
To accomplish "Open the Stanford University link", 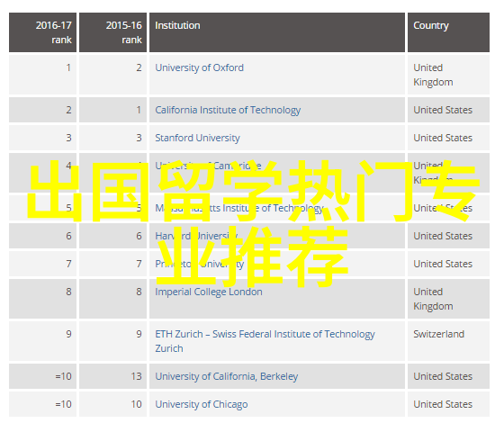I will (x=197, y=138).
